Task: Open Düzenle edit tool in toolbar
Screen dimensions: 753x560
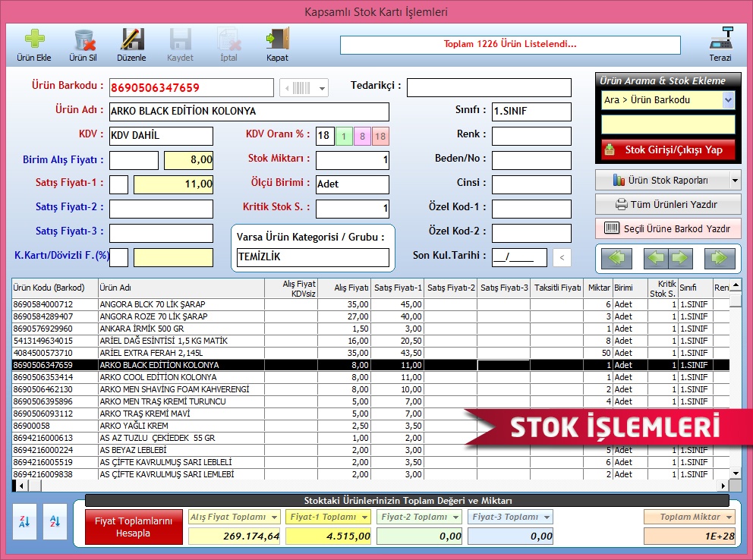Action: pos(131,39)
